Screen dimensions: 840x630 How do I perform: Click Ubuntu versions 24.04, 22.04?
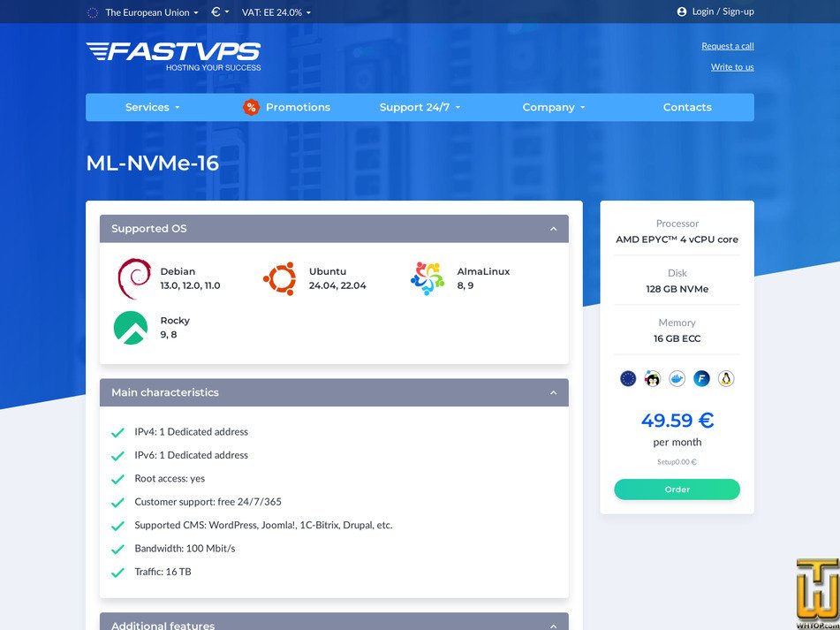[337, 285]
